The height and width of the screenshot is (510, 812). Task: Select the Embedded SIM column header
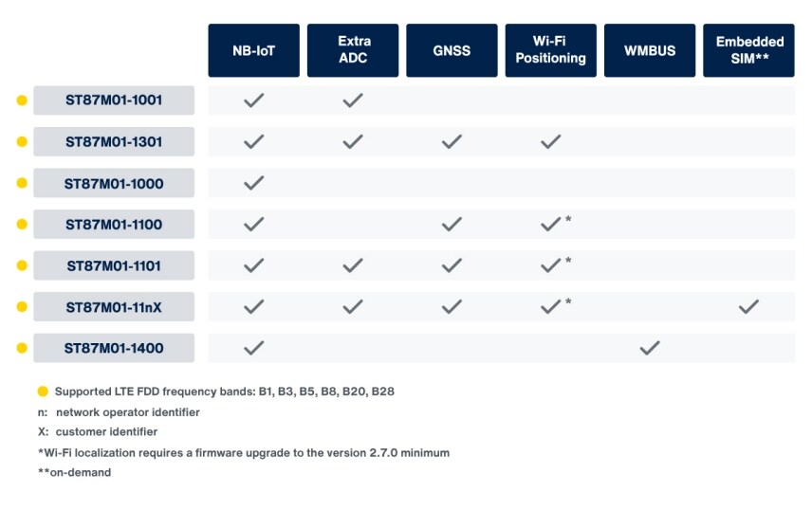(x=748, y=50)
